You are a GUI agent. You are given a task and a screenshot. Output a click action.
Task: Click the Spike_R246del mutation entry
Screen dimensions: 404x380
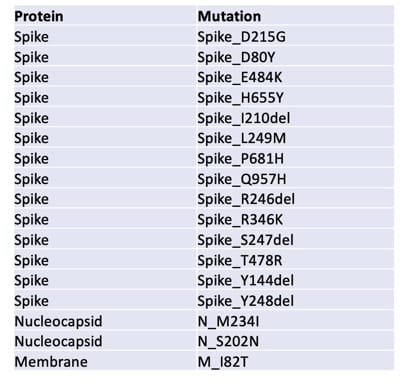(246, 199)
